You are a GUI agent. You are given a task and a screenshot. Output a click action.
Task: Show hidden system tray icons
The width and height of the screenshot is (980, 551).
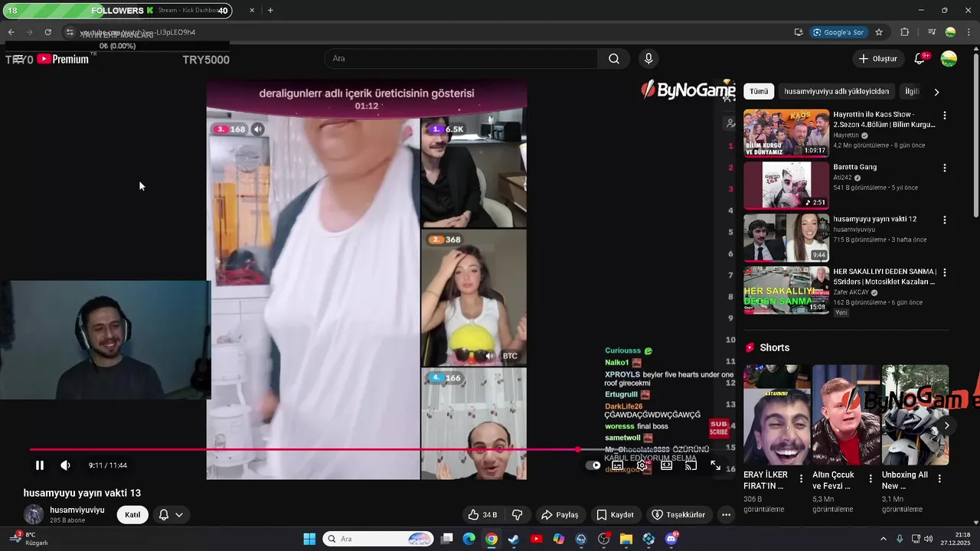pos(883,539)
